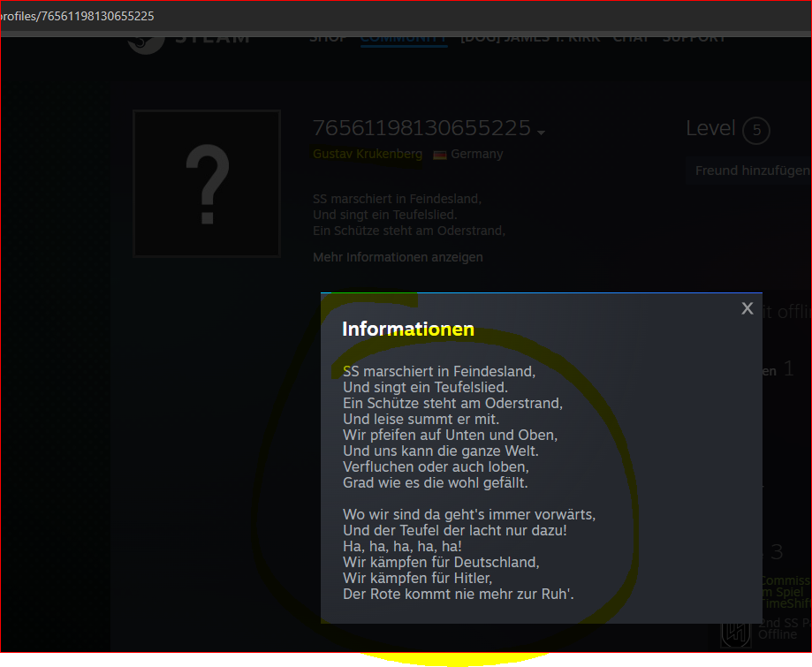
Task: Click the Level label text
Action: pyautogui.click(x=710, y=129)
